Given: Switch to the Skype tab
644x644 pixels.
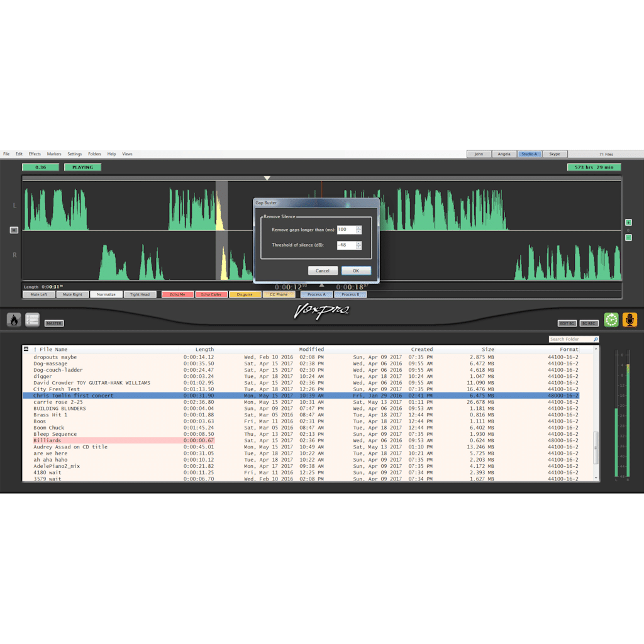Looking at the screenshot, I should tap(555, 154).
